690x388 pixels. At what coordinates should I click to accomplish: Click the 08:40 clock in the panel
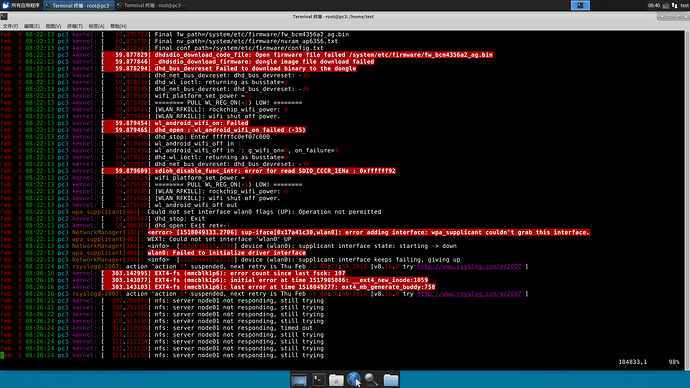point(653,6)
